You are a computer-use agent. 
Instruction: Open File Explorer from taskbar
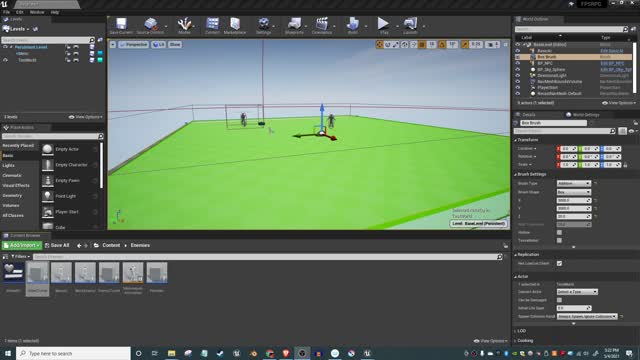point(171,353)
